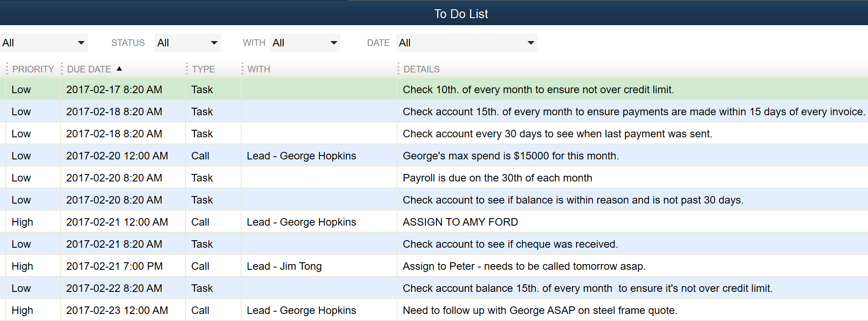Click the ascending sort arrow on DUE DATE
The height and width of the screenshot is (321, 868).
pos(119,68)
